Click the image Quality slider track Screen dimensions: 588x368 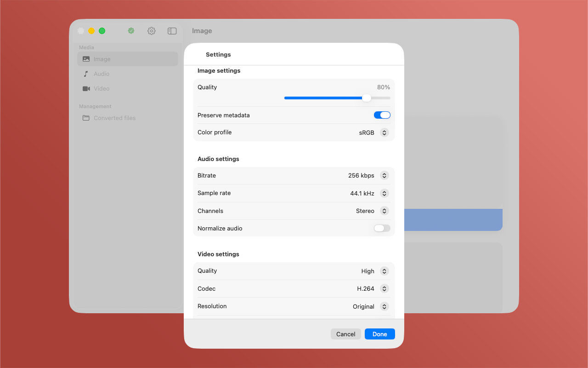pos(337,98)
